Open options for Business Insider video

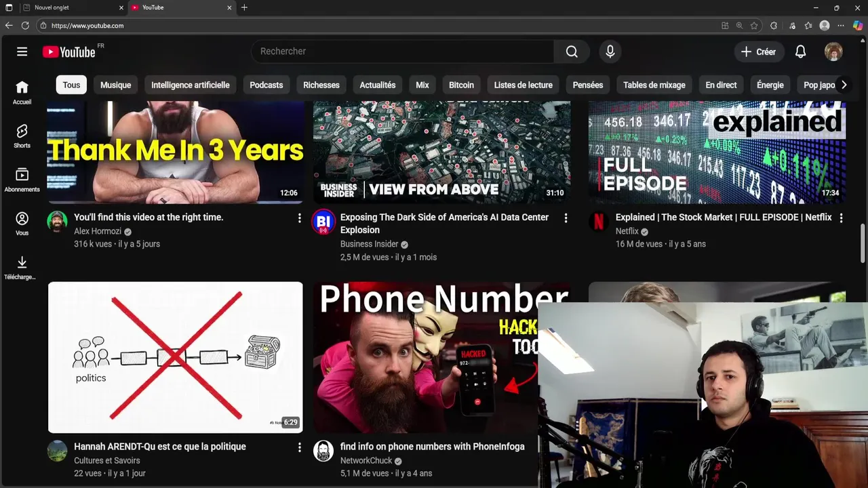pos(566,218)
